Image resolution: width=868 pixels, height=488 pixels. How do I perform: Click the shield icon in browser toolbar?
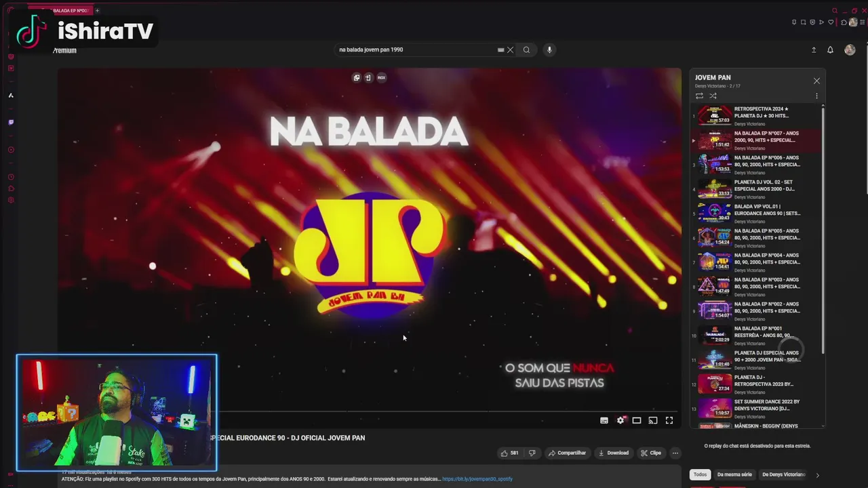pyautogui.click(x=812, y=22)
